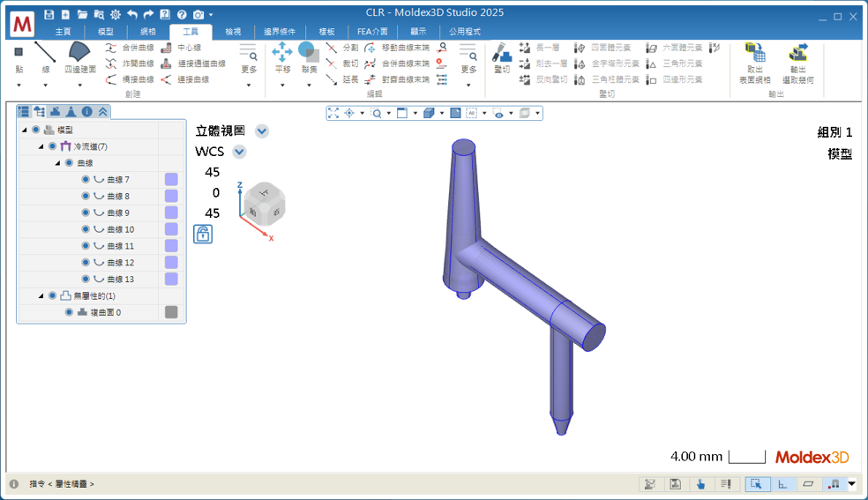Collapse the 曲線 tree node
Viewport: 868px width, 500px height.
click(x=57, y=163)
